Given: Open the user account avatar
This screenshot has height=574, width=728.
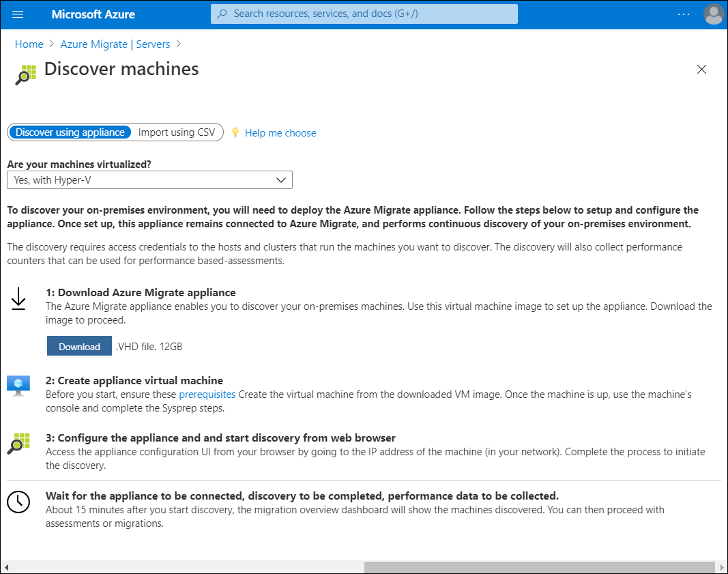Looking at the screenshot, I should click(714, 14).
